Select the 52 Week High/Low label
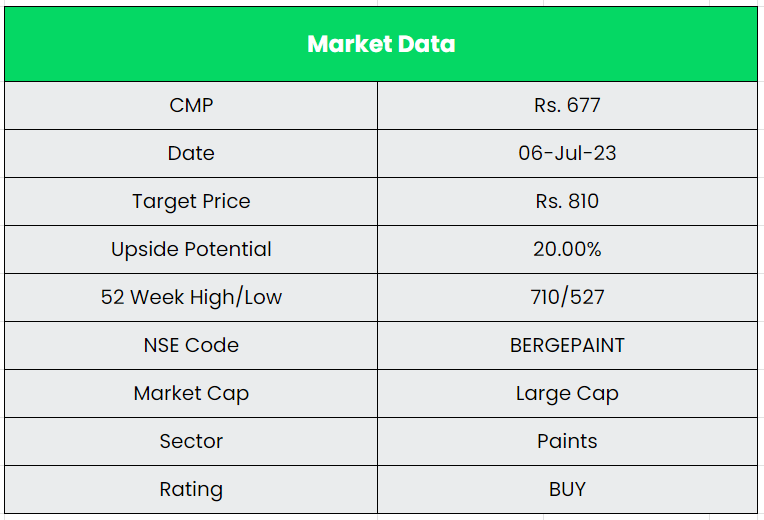Screen dimensions: 764x520 [191, 297]
